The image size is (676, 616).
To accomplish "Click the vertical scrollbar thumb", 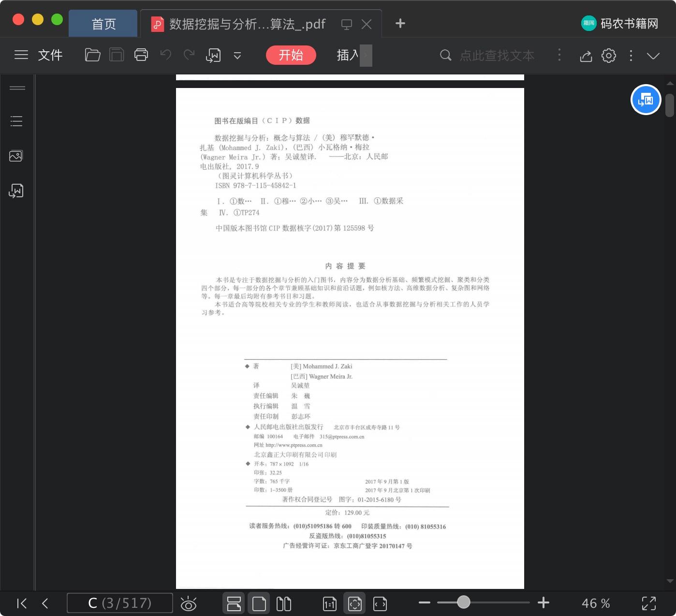I will click(x=670, y=105).
